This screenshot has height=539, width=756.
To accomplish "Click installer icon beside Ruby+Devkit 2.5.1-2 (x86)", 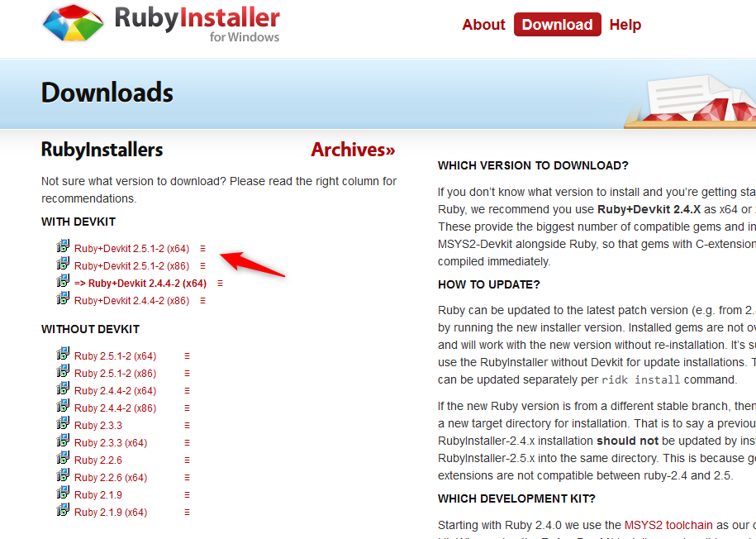I will coord(63,264).
